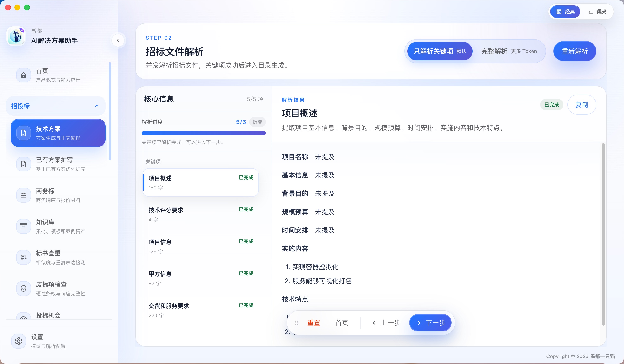Collapse the 招投标 menu section
Screen dimensions: 624x364
click(56, 106)
